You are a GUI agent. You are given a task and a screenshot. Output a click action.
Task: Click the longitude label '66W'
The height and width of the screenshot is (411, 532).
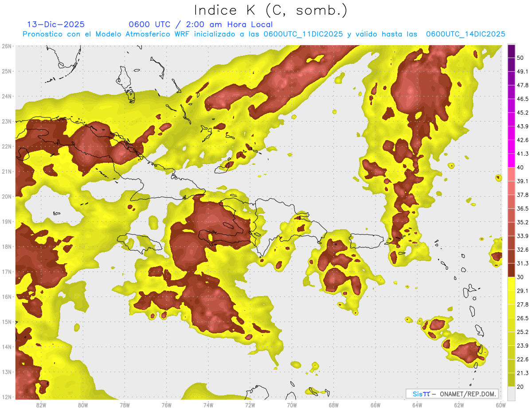376,405
